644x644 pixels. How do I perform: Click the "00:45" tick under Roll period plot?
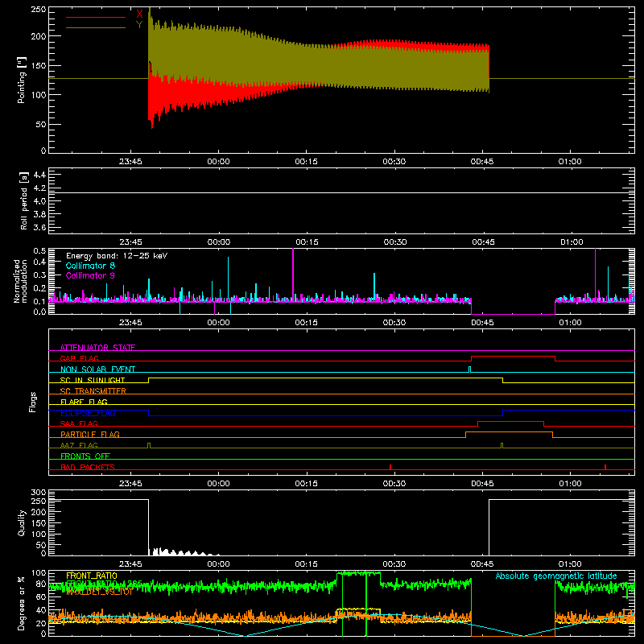pos(483,242)
